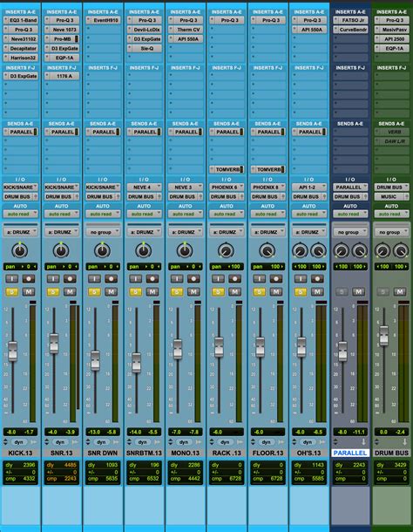Viewport: 413px width, 532px height.
Task: Open the no group selector on SNR DWN
Action: pyautogui.click(x=103, y=232)
